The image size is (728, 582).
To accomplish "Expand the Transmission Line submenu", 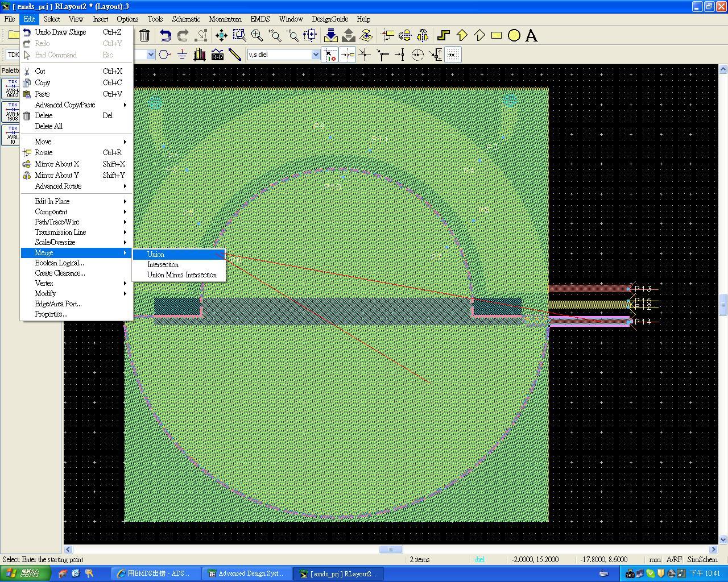I will [x=77, y=232].
